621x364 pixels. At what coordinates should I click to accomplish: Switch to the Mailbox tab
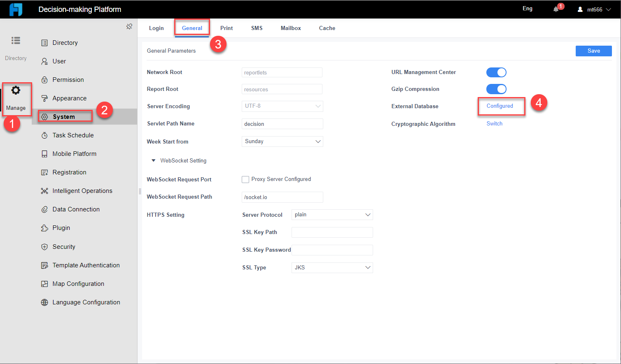pyautogui.click(x=290, y=28)
